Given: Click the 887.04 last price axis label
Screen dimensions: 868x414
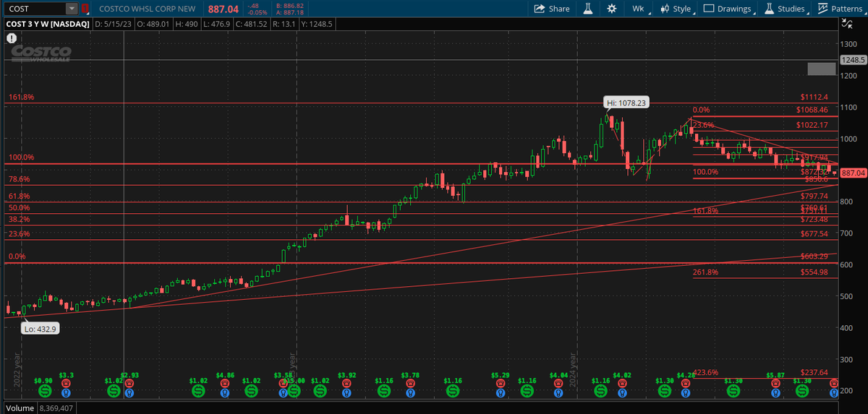Looking at the screenshot, I should click(x=854, y=173).
